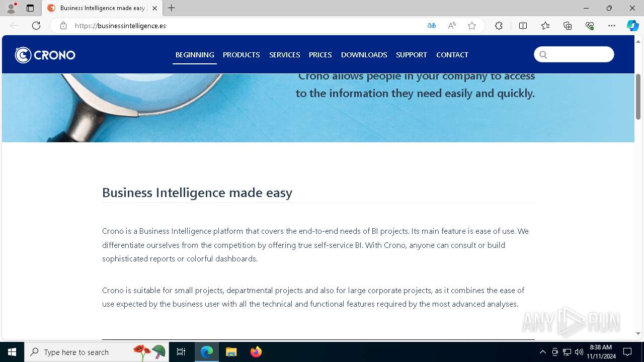View site information lock icon
Image resolution: width=644 pixels, height=362 pixels.
pyautogui.click(x=63, y=26)
